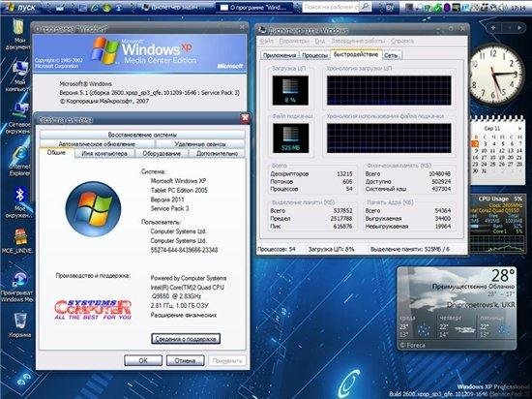Open the Bluetooth Моё окружение icon
This screenshot has height=399, width=532.
coord(19,203)
